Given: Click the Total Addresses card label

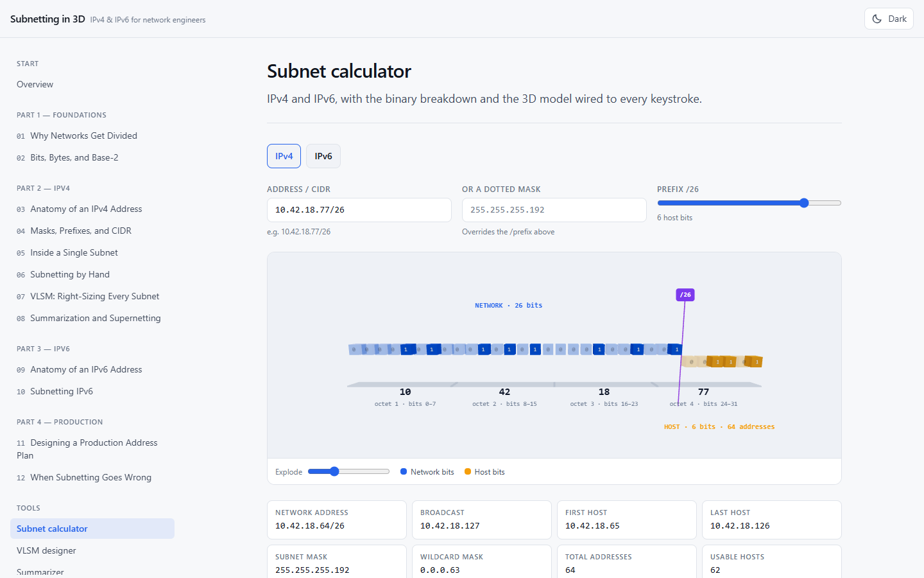Looking at the screenshot, I should (599, 557).
